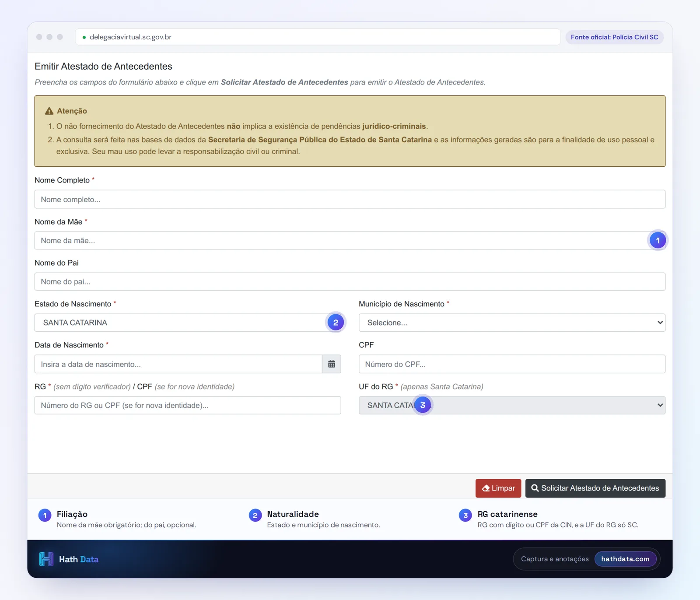This screenshot has height=600, width=700.
Task: Focus the CPF number field
Action: click(512, 364)
